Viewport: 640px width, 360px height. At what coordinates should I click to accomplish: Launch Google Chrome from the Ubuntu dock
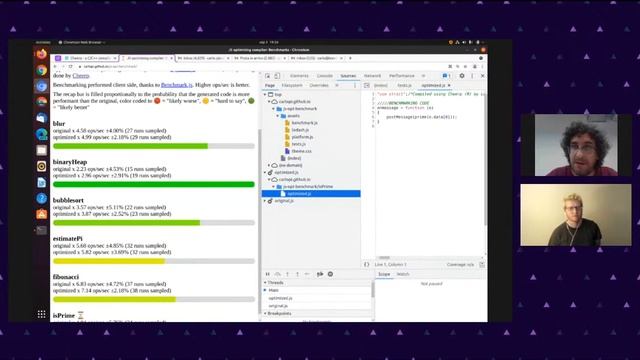42,70
